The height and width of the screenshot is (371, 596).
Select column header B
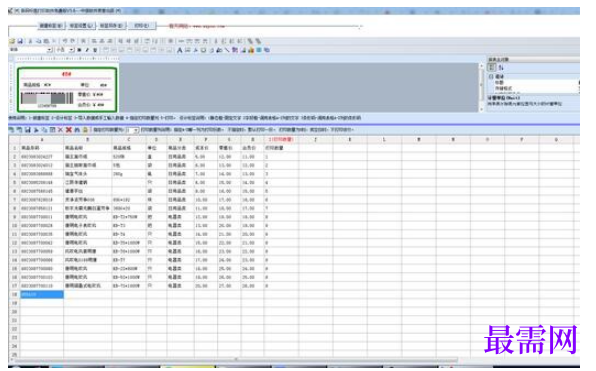click(x=88, y=140)
